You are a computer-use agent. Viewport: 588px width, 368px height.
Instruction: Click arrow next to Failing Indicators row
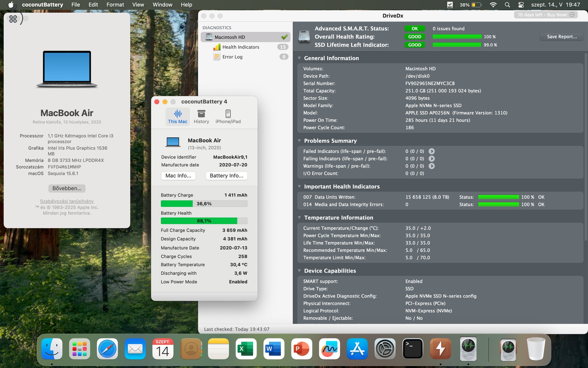[432, 159]
